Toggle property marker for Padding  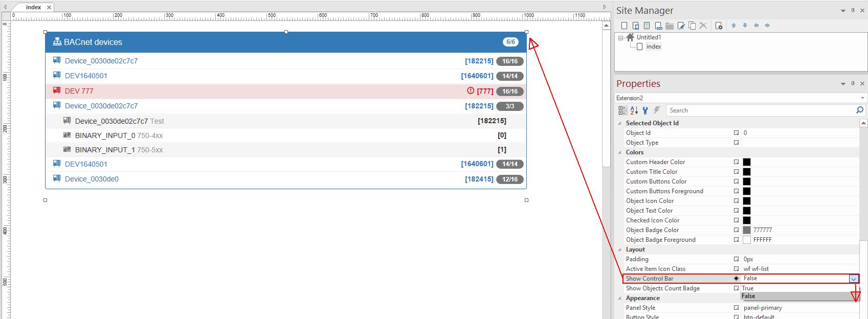coord(737,259)
